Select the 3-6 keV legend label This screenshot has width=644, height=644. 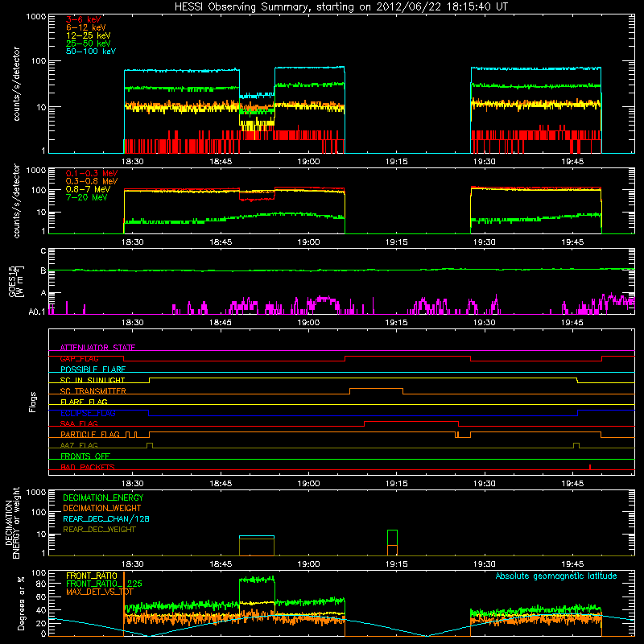click(84, 19)
